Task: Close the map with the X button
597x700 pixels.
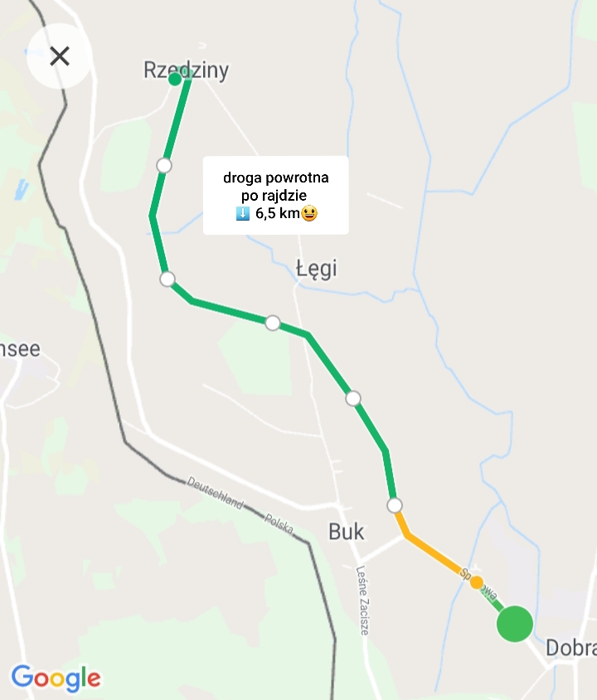Action: (60, 56)
